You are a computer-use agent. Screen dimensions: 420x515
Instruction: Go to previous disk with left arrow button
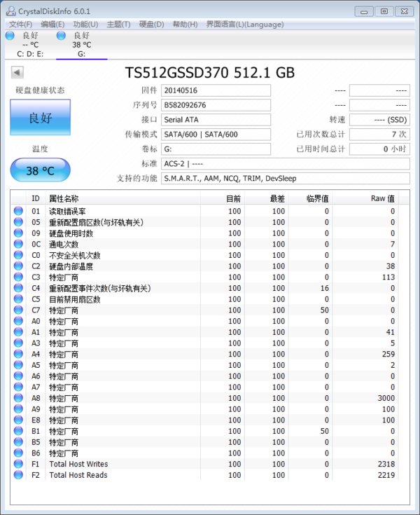pyautogui.click(x=17, y=72)
